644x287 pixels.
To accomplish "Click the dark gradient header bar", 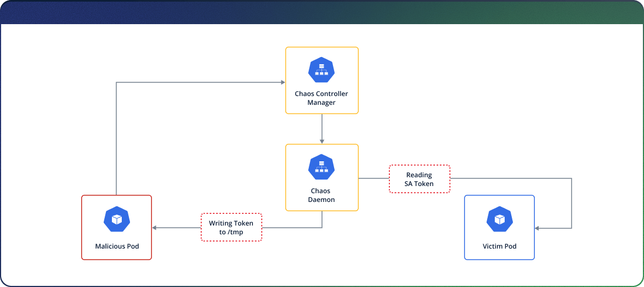I will (322, 12).
